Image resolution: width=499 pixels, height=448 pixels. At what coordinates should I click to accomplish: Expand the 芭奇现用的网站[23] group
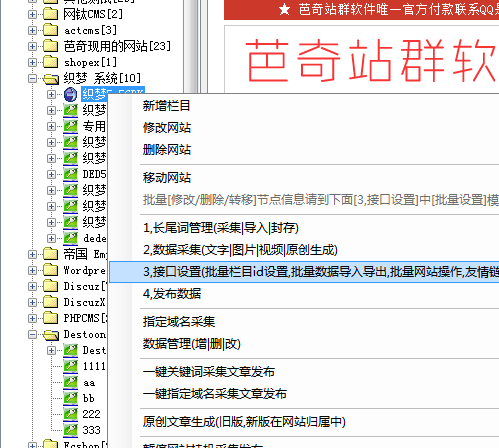(x=32, y=46)
